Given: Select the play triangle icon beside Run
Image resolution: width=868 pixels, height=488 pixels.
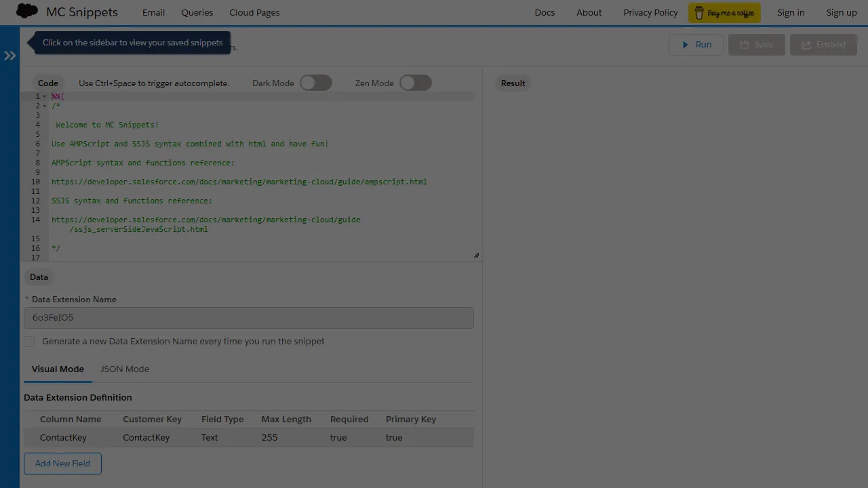Looking at the screenshot, I should click(x=686, y=44).
